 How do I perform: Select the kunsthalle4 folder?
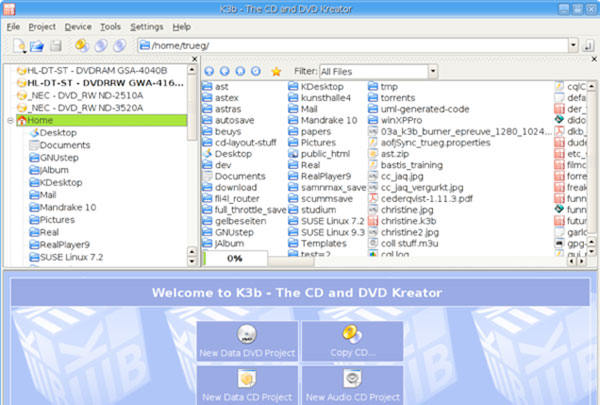(x=320, y=98)
